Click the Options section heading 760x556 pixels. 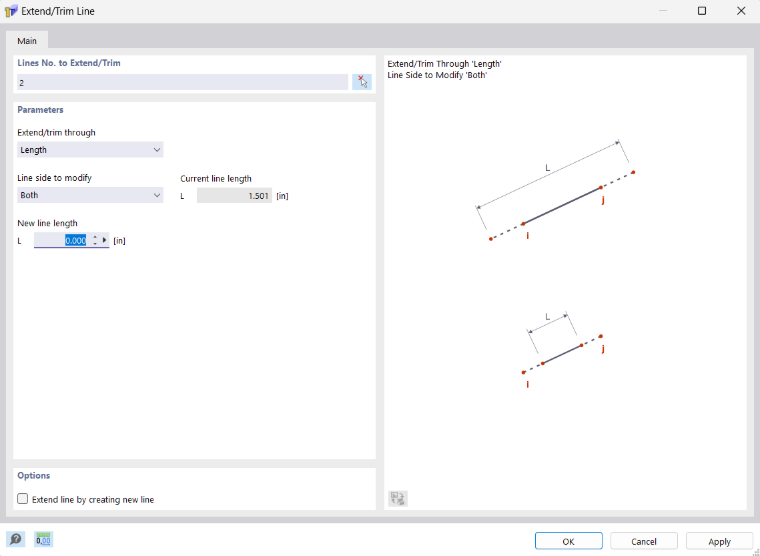click(x=33, y=476)
